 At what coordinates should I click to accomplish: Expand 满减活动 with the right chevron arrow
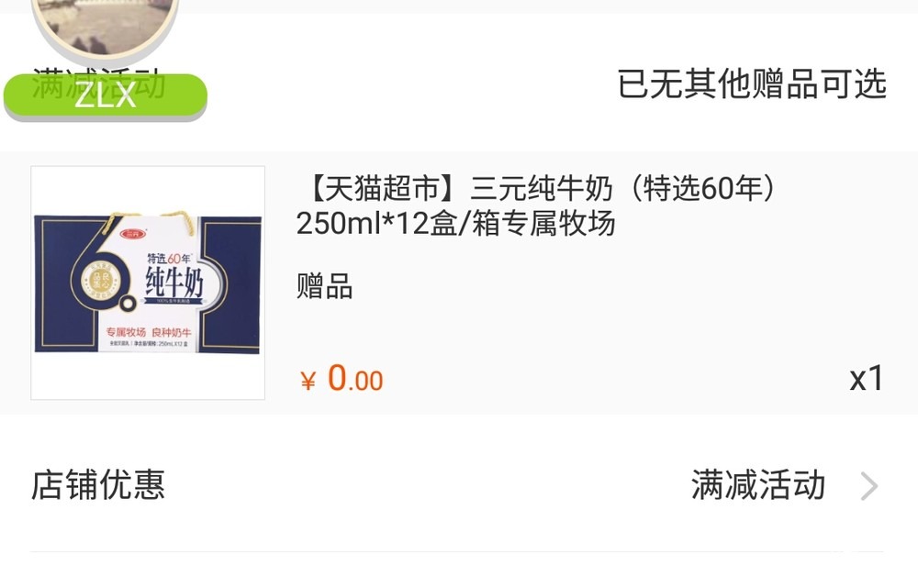(869, 486)
